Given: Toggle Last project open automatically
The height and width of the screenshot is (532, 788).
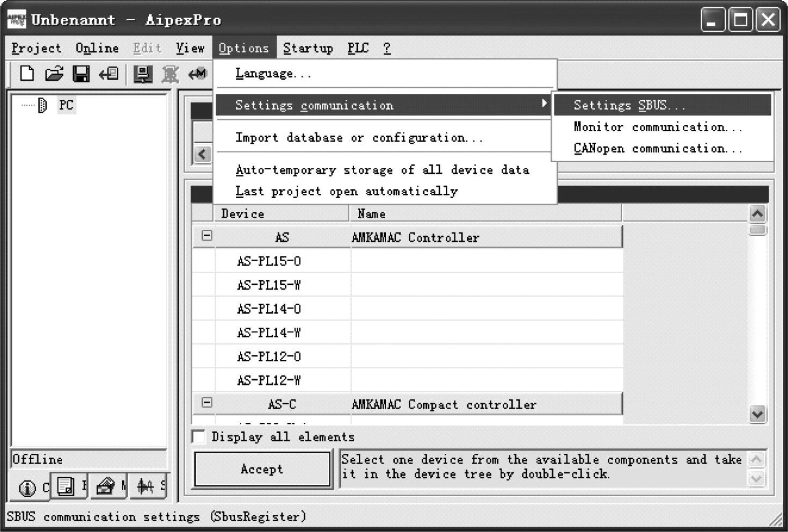Looking at the screenshot, I should tap(385, 191).
